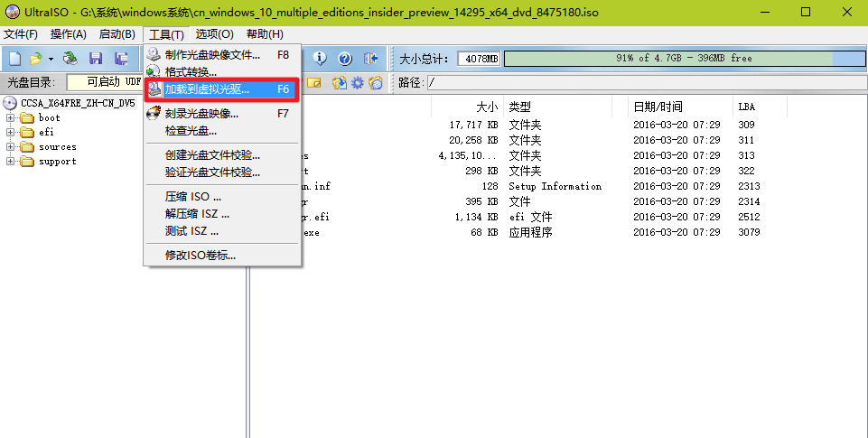Viewport: 868px width, 438px height.
Task: Click the 91% of 4.7GB capacity bar
Action: tap(685, 58)
